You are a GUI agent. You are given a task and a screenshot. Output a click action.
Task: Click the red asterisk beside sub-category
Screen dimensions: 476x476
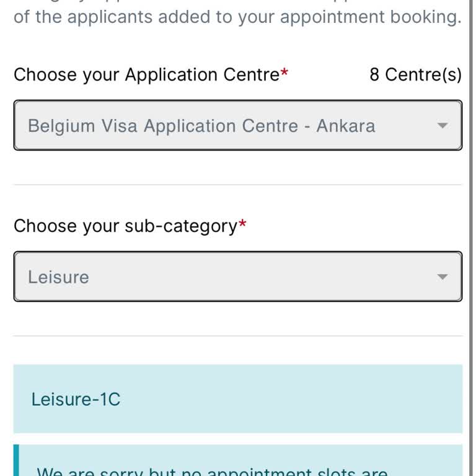[242, 224]
